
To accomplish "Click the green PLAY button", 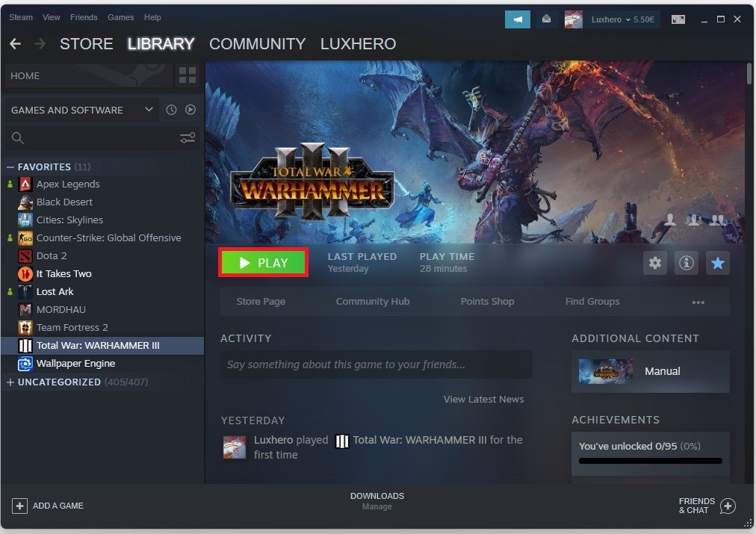I will pyautogui.click(x=263, y=263).
